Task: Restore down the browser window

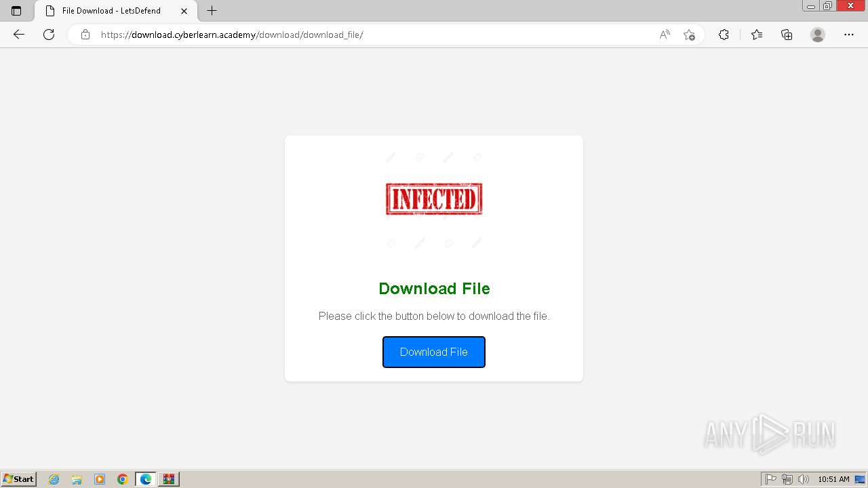Action: point(828,5)
